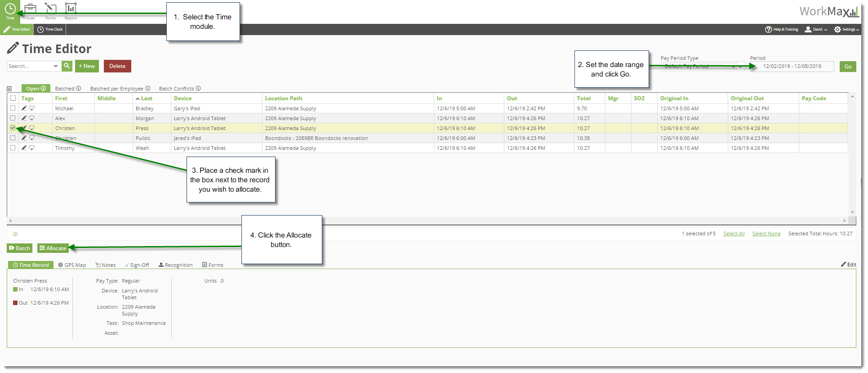Switch to the Time Clock tab
The height and width of the screenshot is (373, 868).
(50, 29)
